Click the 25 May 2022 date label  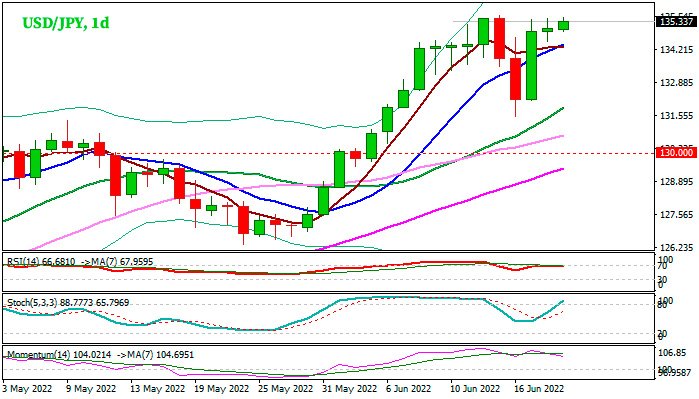286,389
